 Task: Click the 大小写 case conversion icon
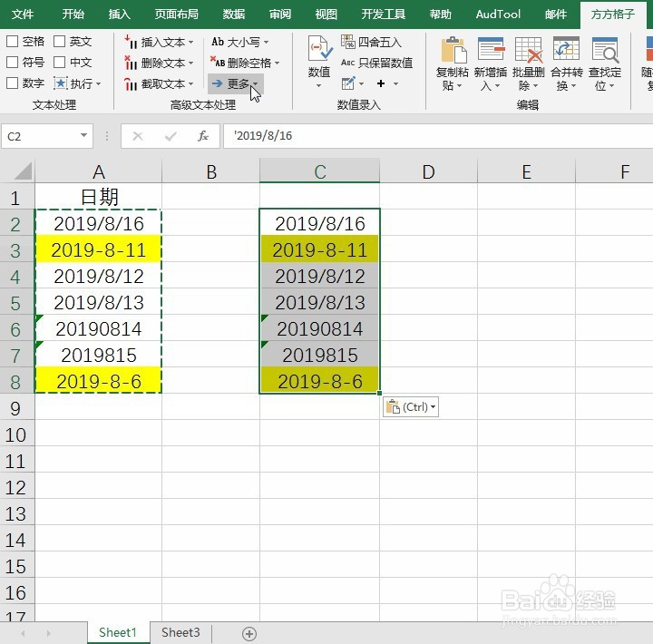pos(218,42)
